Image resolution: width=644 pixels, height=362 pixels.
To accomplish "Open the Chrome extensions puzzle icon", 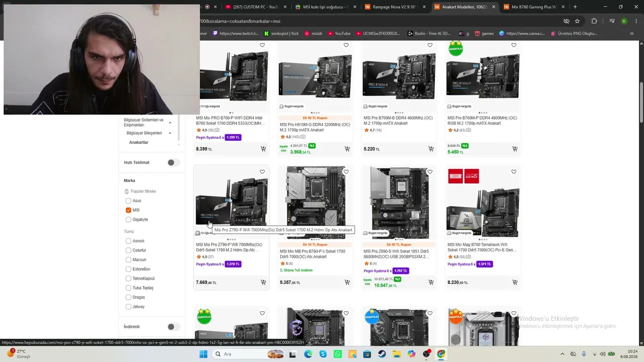I will [594, 21].
